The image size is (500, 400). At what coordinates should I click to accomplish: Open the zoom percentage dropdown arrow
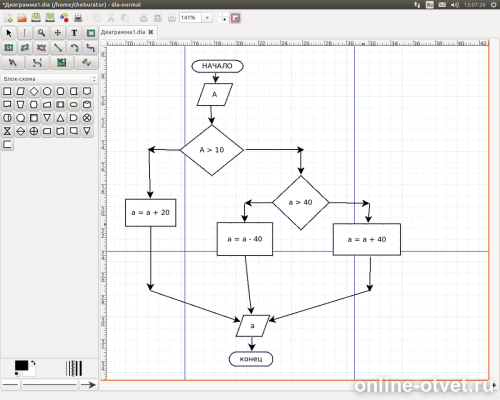[207, 18]
